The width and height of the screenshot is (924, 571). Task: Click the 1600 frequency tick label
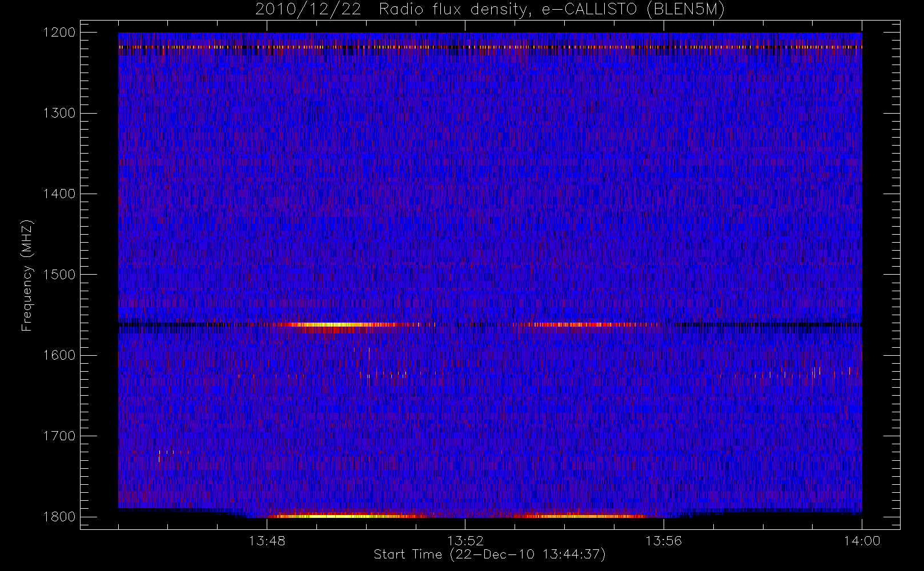(59, 355)
